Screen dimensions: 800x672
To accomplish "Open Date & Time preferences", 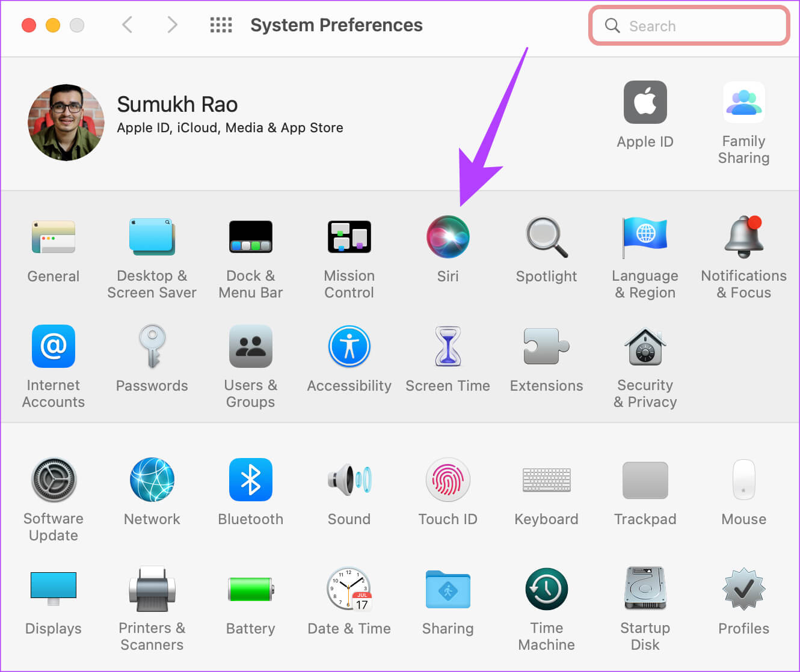I will point(349,589).
